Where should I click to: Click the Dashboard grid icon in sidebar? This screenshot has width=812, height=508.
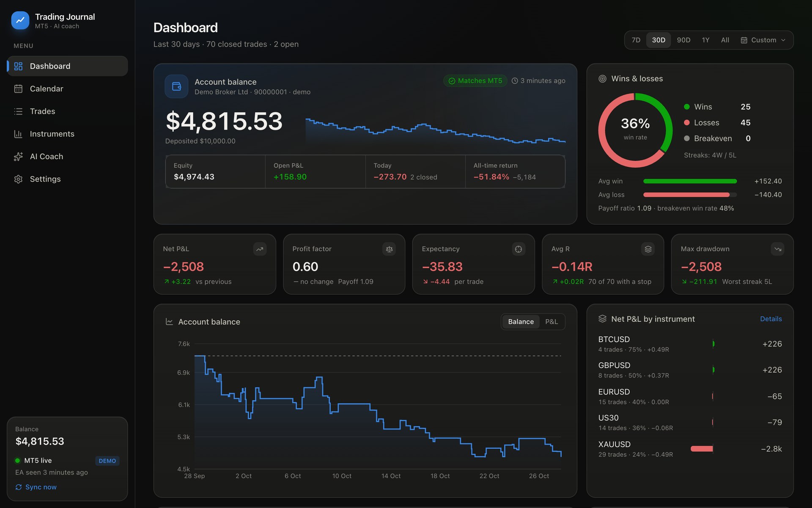(x=18, y=66)
